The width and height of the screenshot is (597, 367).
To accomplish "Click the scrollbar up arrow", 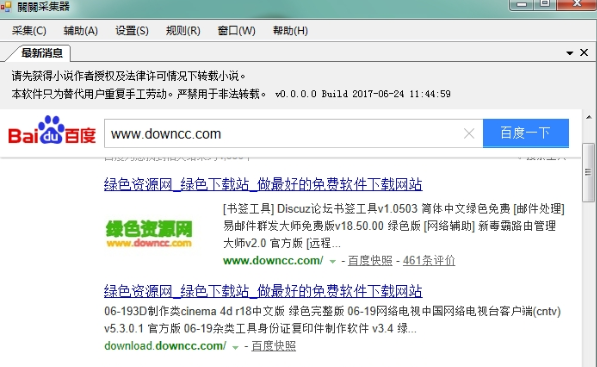I will pos(589,117).
